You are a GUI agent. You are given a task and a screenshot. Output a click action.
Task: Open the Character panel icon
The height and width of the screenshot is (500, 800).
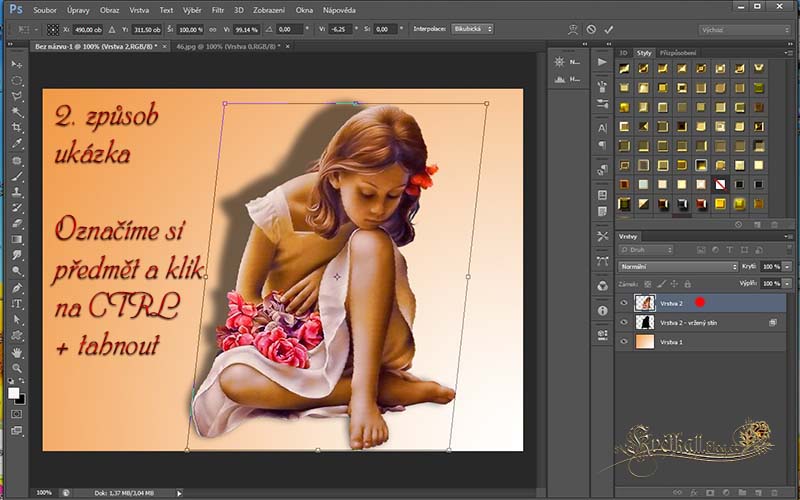(x=602, y=128)
